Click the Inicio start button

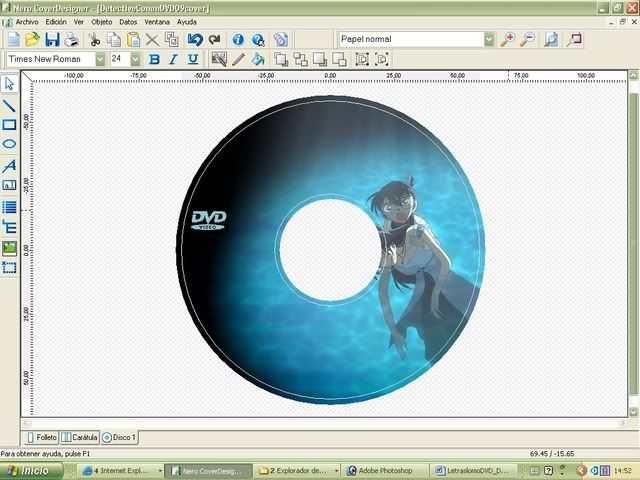(x=32, y=471)
